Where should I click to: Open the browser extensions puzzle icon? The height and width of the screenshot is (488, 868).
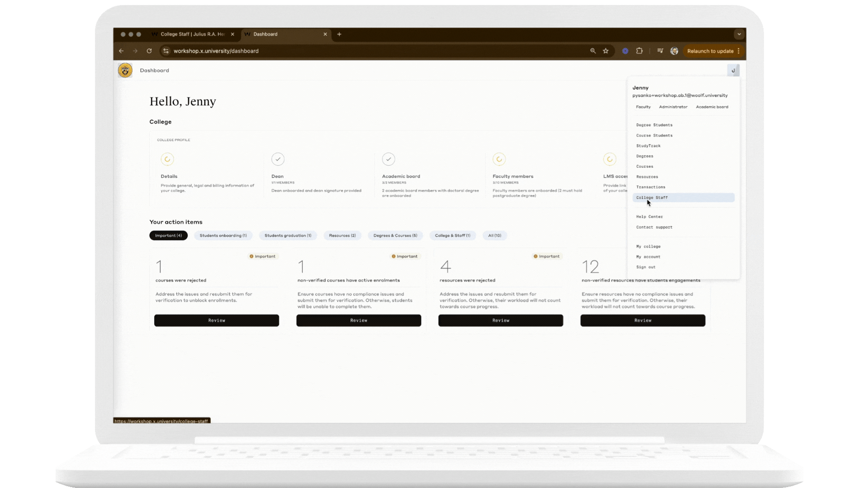[x=640, y=51]
